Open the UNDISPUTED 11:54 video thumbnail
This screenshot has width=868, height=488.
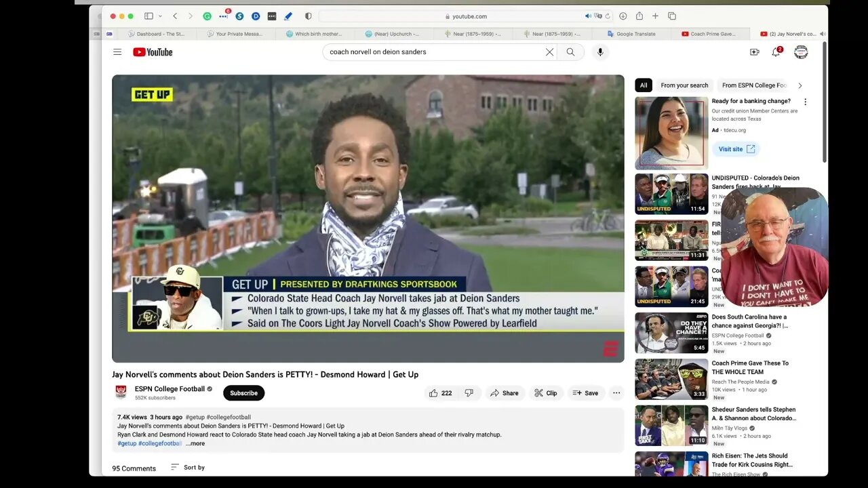671,195
